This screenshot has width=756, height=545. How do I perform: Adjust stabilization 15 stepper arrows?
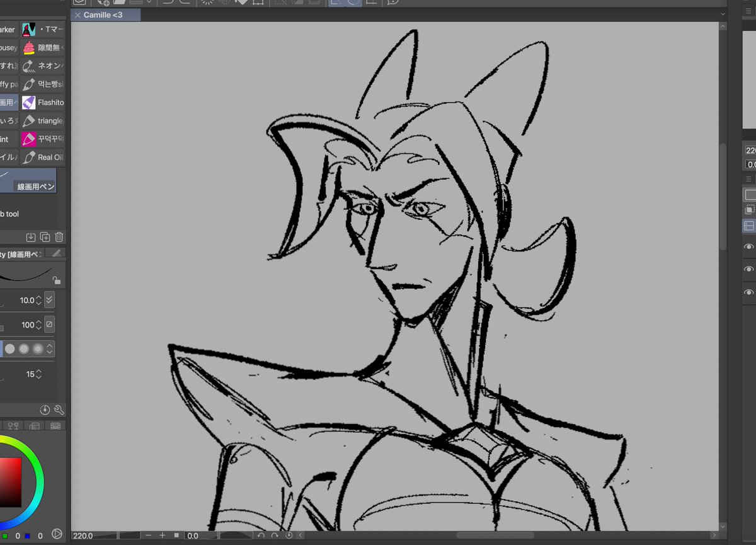point(38,374)
